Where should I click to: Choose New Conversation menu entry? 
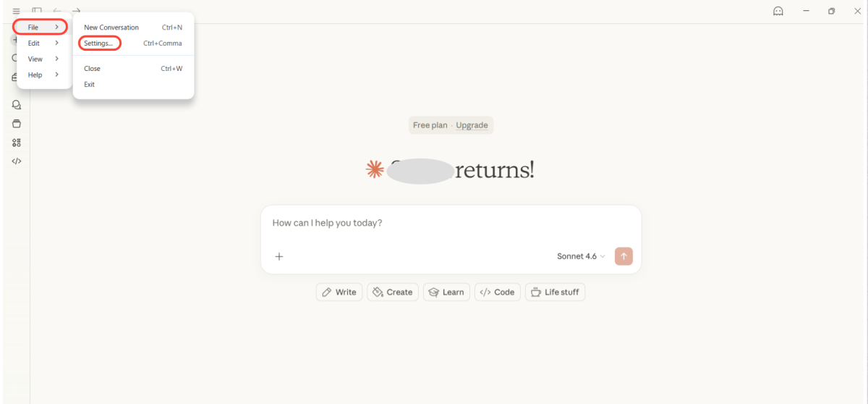(x=111, y=28)
